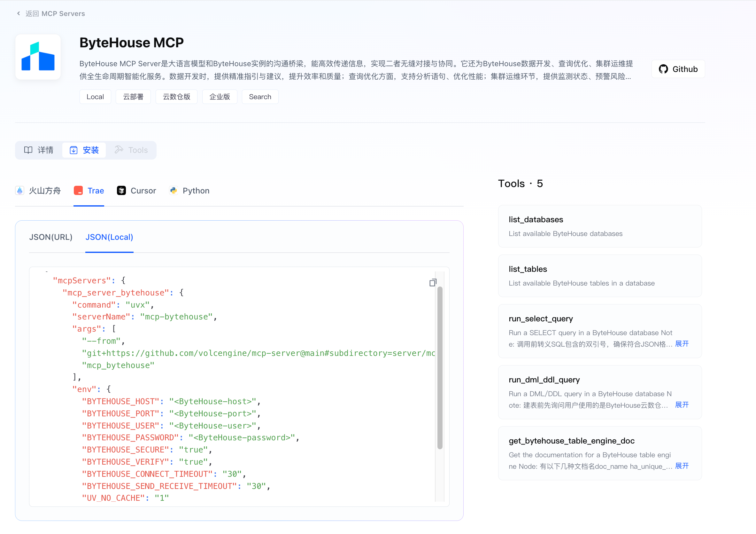Select the 火山方舟 client tab

38,190
